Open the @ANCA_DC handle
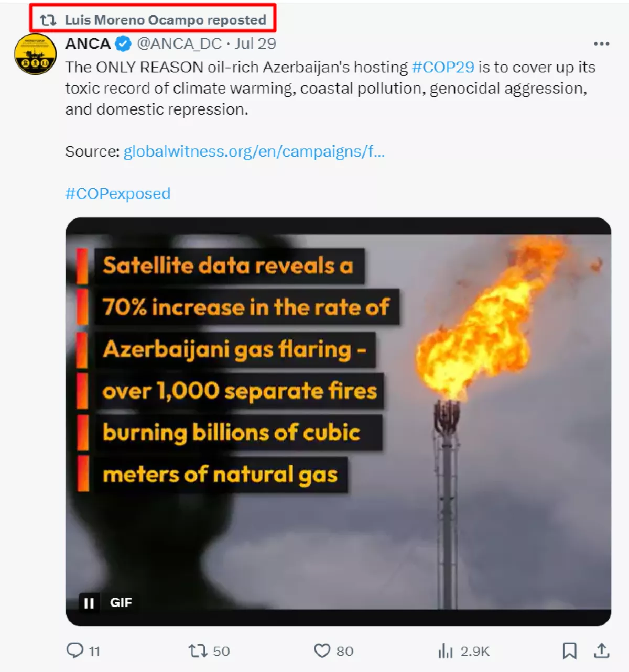 pyautogui.click(x=179, y=43)
